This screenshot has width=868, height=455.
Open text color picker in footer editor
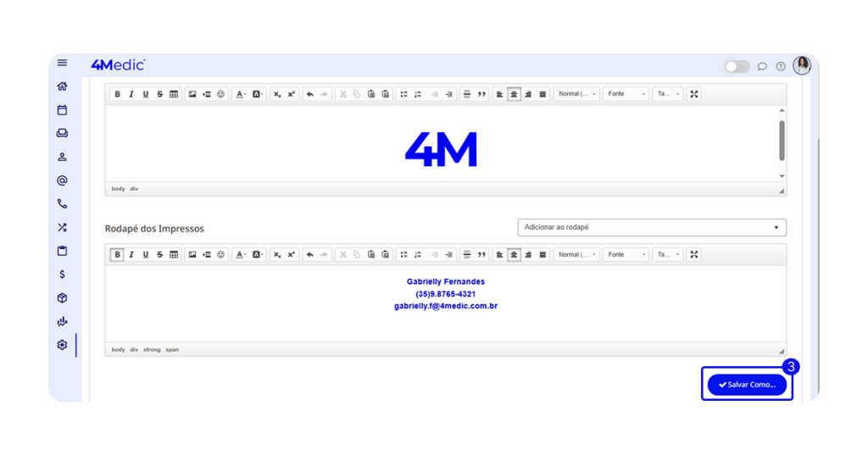click(x=242, y=254)
